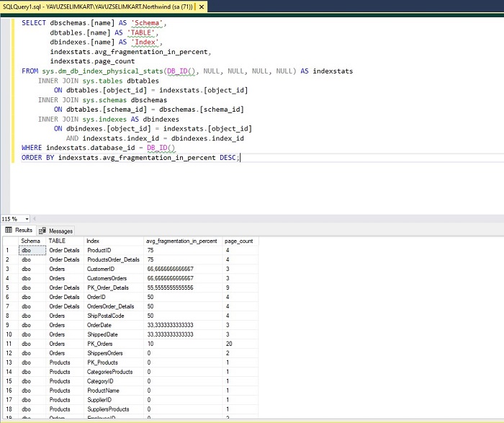Open the 115 % zoom dropdown
This screenshot has height=423, width=504.
27,219
